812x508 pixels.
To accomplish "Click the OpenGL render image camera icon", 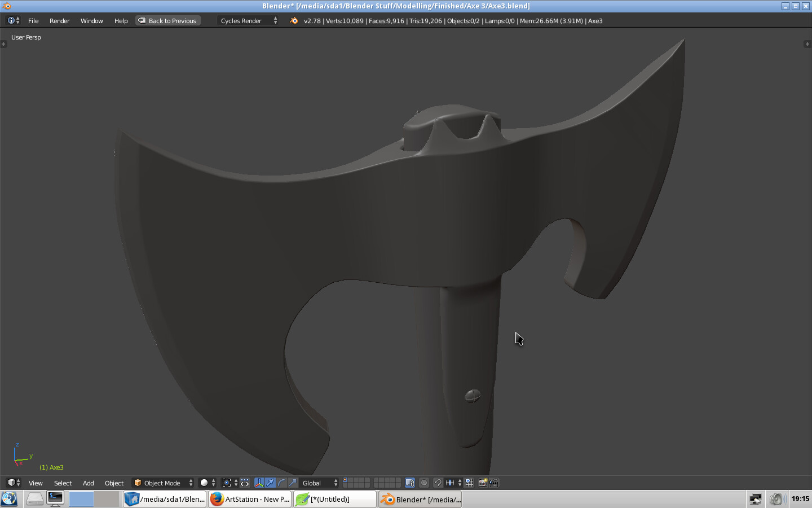I will tap(483, 483).
